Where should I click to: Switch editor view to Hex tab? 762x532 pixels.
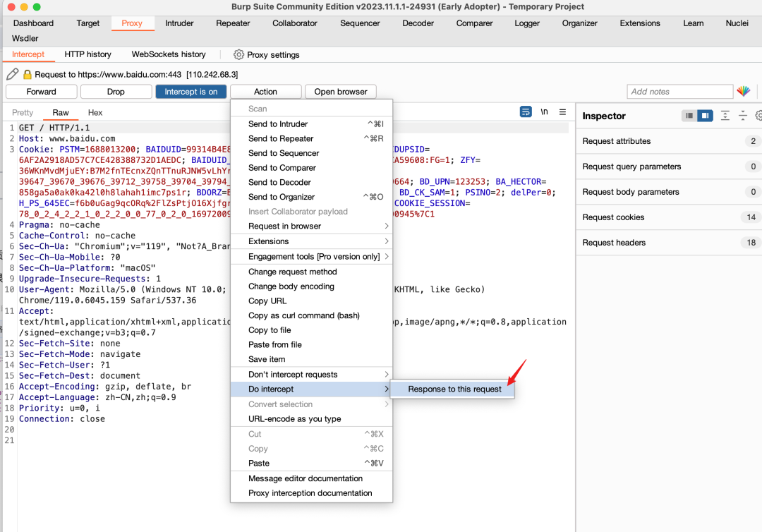[95, 113]
